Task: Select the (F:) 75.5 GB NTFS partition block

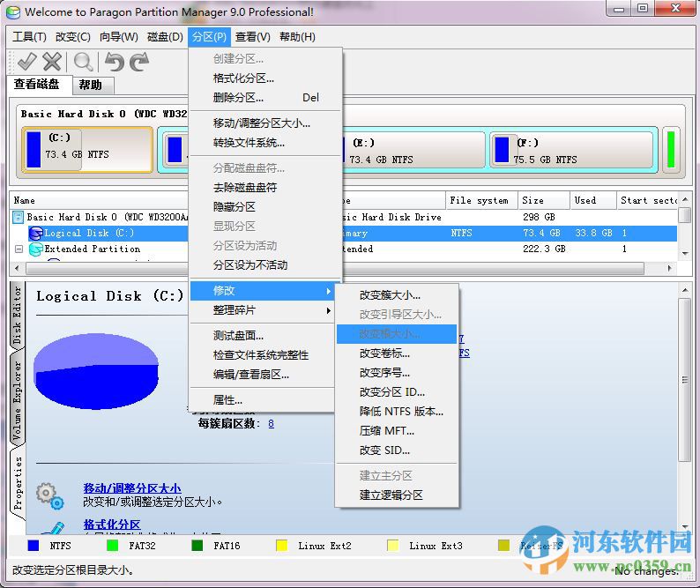Action: click(x=574, y=151)
